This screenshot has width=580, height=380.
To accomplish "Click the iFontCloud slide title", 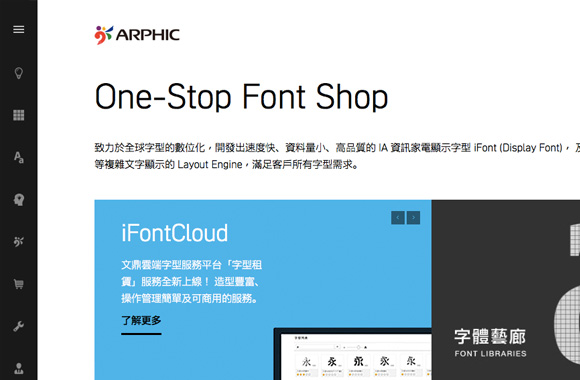I will [x=175, y=233].
